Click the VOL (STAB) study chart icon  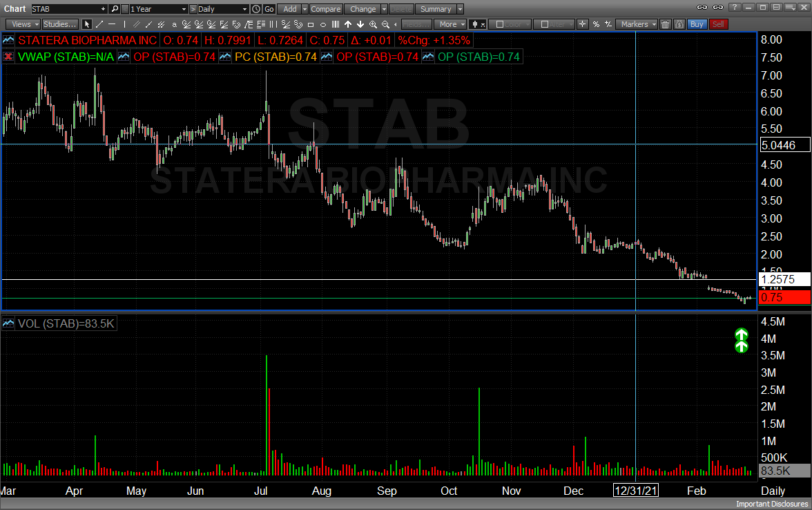8,324
